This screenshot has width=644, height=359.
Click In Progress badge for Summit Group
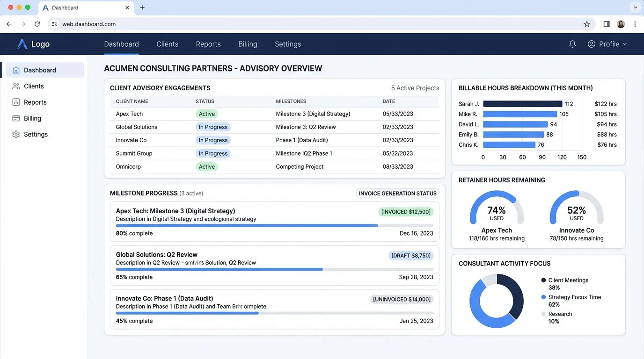point(213,153)
